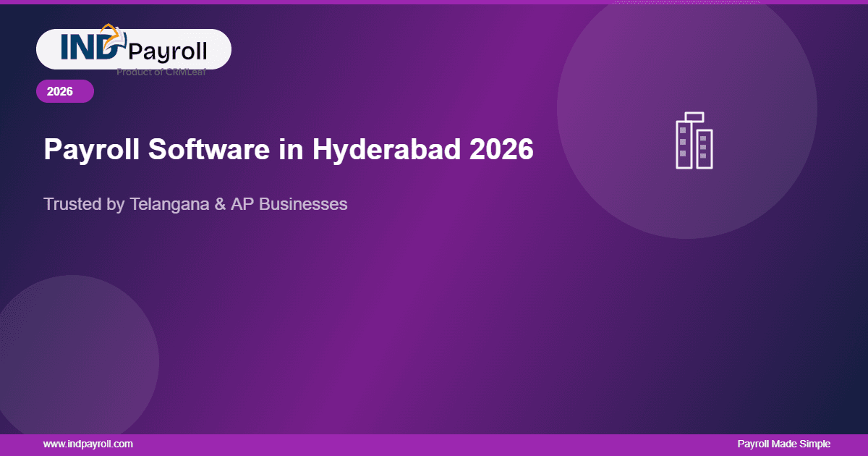Open the www.indpayroll.com link
Screen dimensions: 868x456
point(88,444)
